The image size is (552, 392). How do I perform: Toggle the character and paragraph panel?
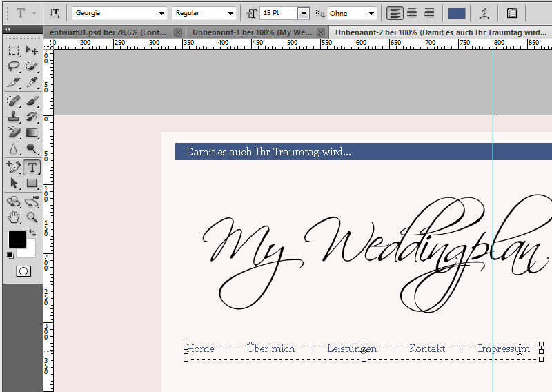pos(511,13)
